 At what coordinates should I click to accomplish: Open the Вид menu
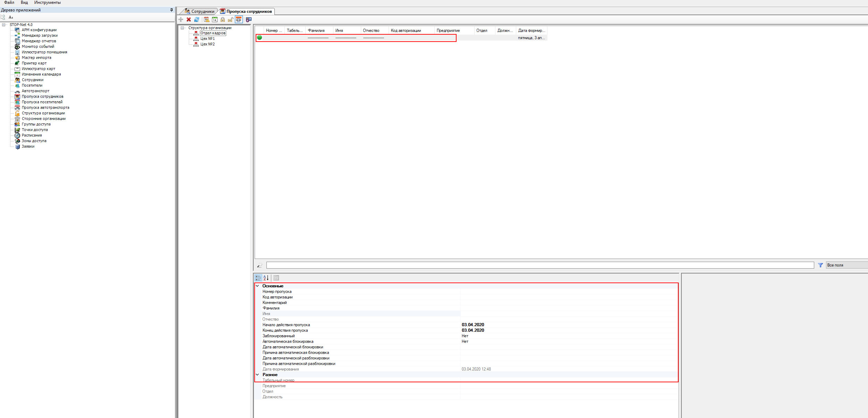point(24,2)
